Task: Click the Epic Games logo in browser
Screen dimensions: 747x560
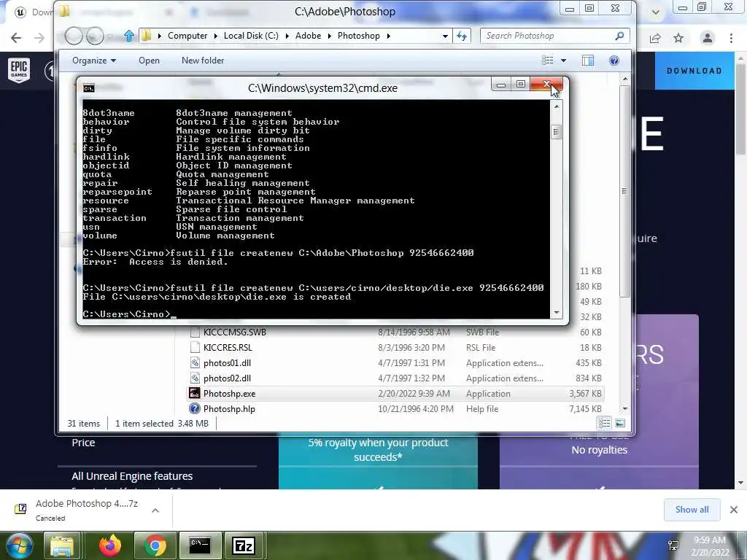Action: (19, 71)
